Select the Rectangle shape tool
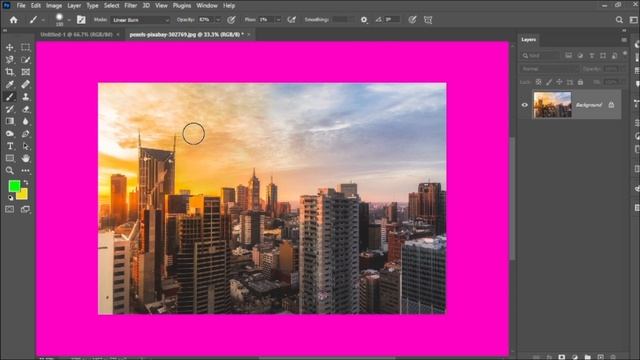 coord(9,158)
